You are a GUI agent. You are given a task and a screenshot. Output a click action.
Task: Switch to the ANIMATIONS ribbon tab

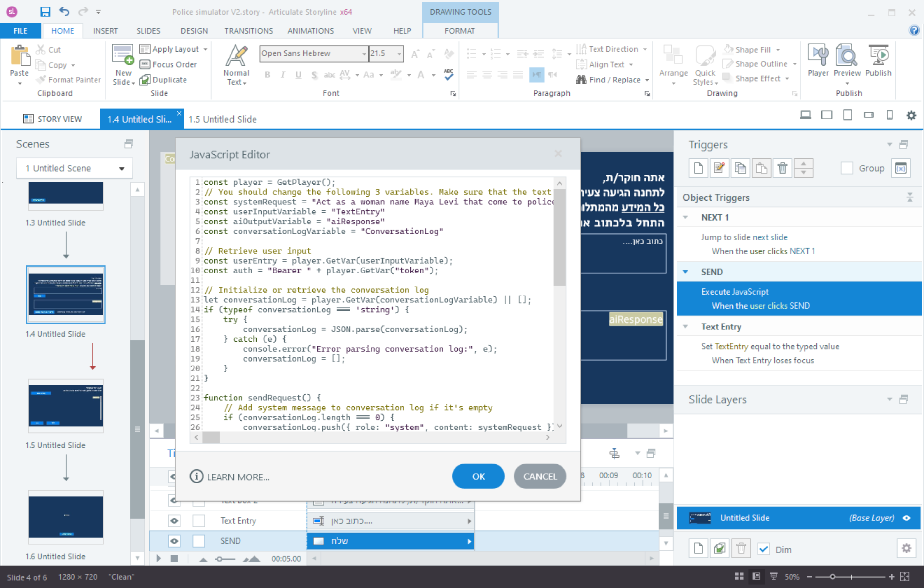click(x=310, y=31)
